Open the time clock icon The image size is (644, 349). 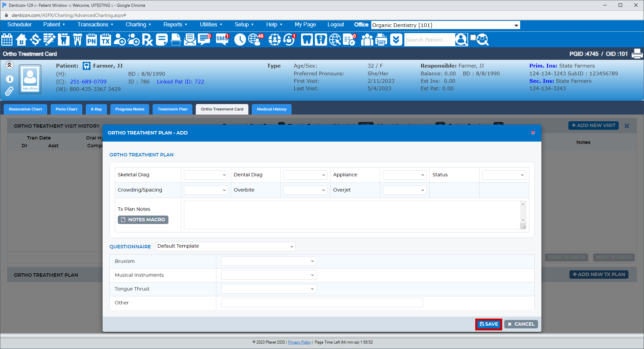(240, 40)
